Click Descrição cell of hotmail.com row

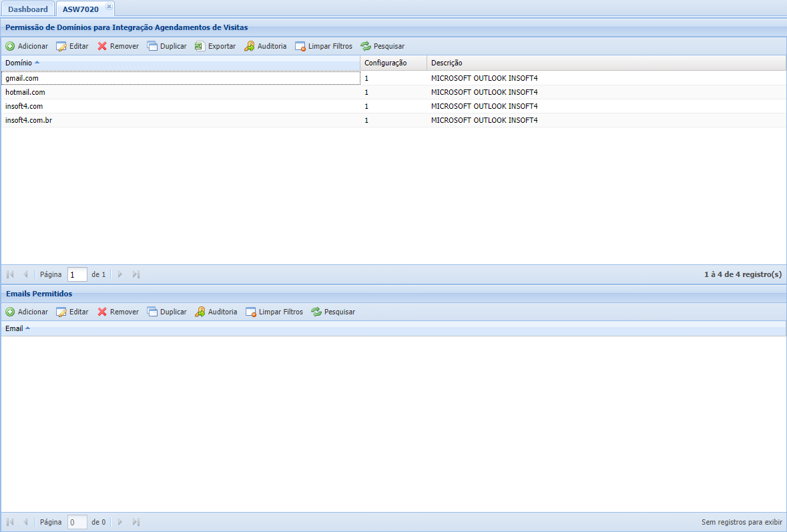pyautogui.click(x=606, y=92)
